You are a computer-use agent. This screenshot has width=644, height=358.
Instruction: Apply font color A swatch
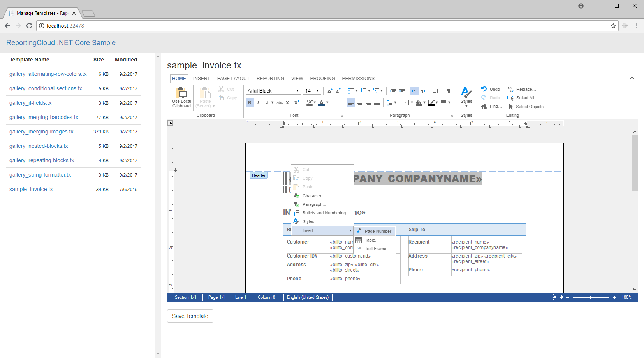[322, 103]
